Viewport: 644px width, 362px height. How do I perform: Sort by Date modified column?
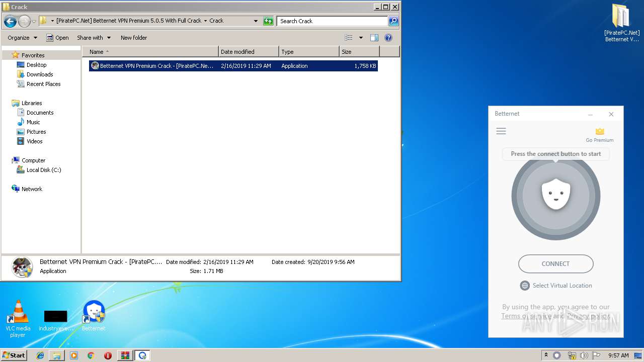[249, 52]
